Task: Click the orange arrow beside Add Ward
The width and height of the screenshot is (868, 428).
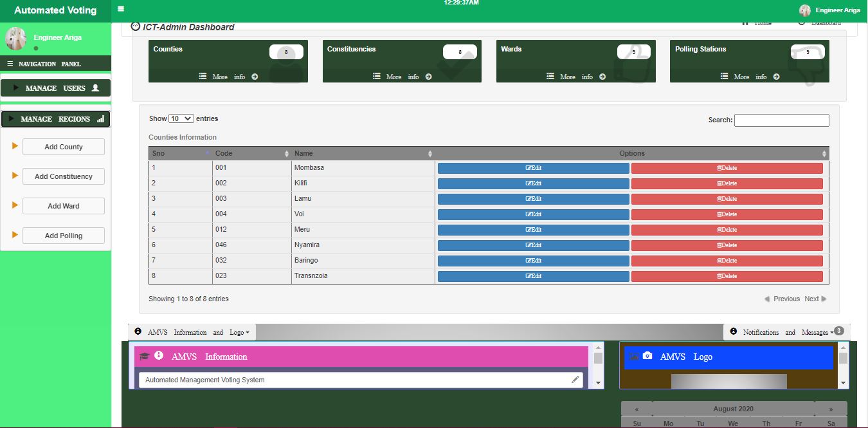Action: (14, 205)
